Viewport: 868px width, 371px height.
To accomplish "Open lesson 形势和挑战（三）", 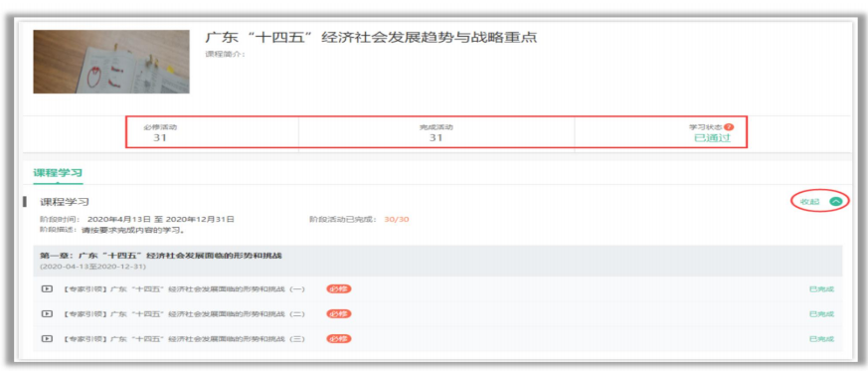I will [x=184, y=339].
